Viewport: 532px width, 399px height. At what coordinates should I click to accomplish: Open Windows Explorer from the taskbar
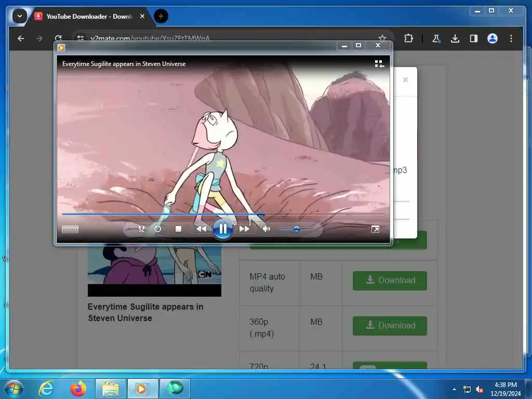[x=111, y=389]
